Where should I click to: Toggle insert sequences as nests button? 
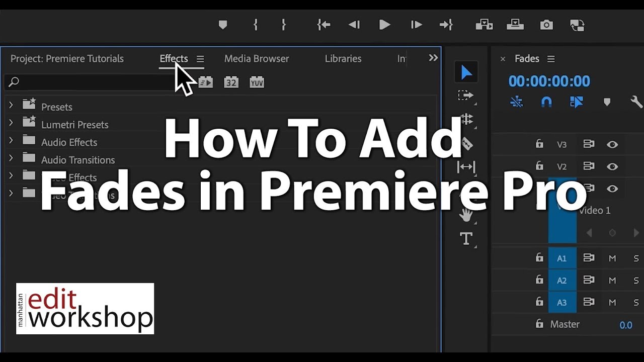(x=517, y=102)
